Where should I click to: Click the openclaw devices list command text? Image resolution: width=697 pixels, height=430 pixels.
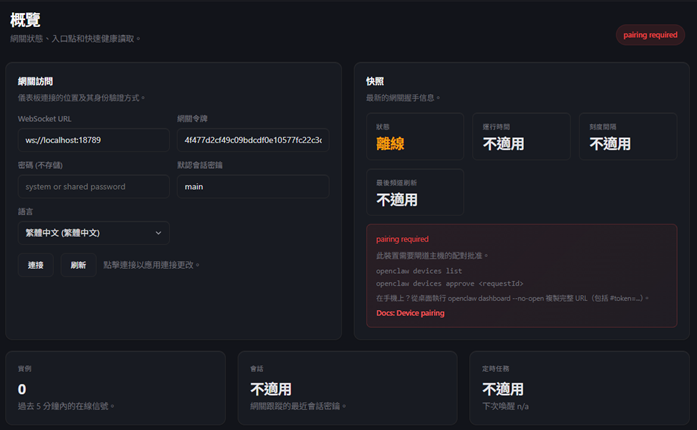coord(418,270)
